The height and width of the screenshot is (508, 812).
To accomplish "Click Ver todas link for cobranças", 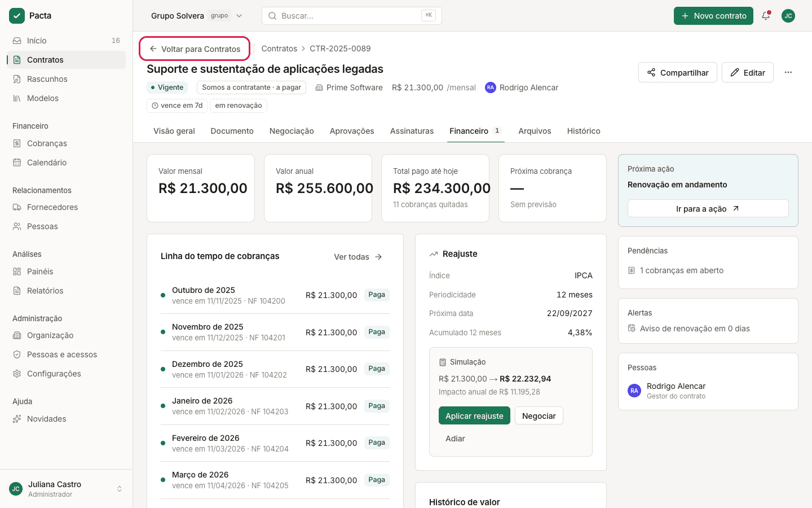I will tap(358, 257).
